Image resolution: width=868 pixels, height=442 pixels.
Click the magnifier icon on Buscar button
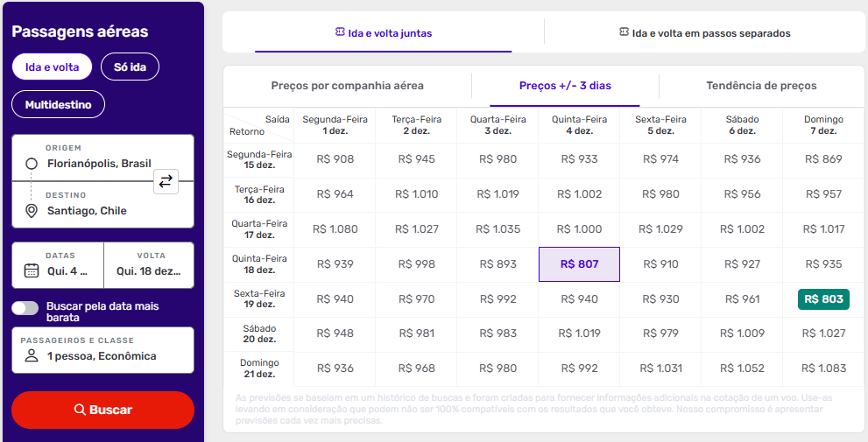[x=80, y=410]
